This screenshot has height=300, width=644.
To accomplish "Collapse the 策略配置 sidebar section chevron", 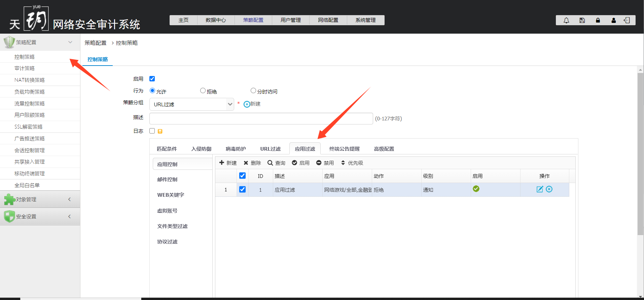I will 70,42.
